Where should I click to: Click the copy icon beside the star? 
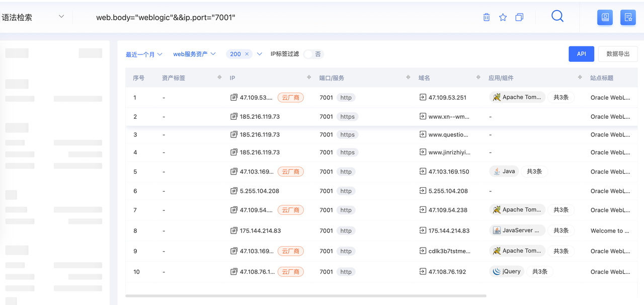coord(519,17)
